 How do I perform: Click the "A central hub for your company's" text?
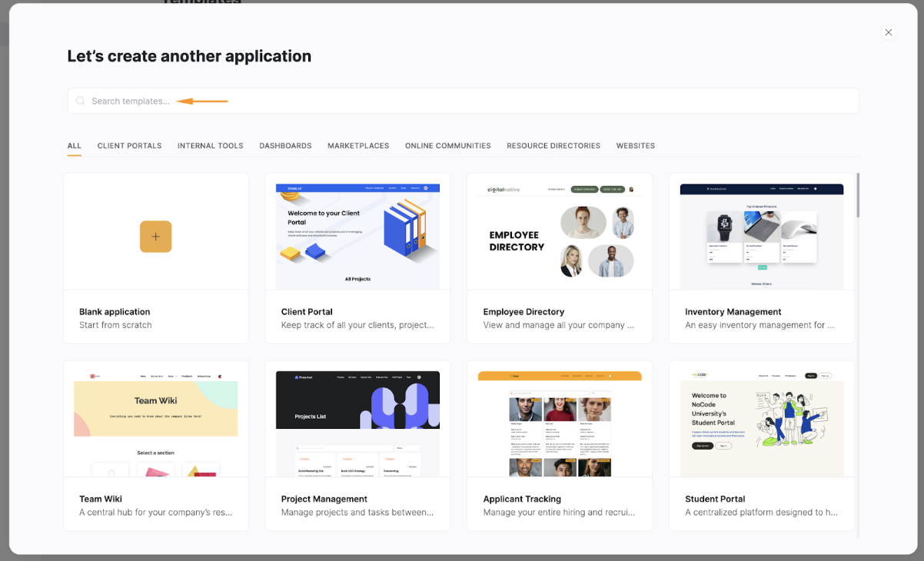(155, 513)
